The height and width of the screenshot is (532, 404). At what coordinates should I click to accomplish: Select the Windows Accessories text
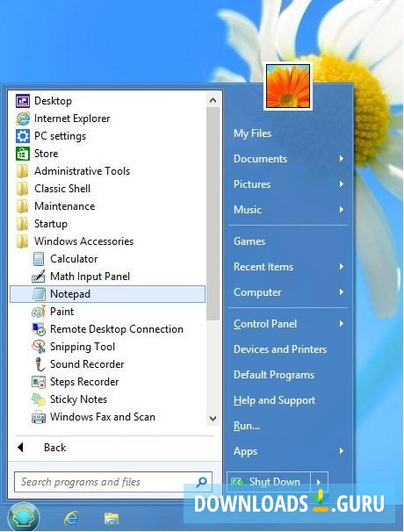coord(83,241)
